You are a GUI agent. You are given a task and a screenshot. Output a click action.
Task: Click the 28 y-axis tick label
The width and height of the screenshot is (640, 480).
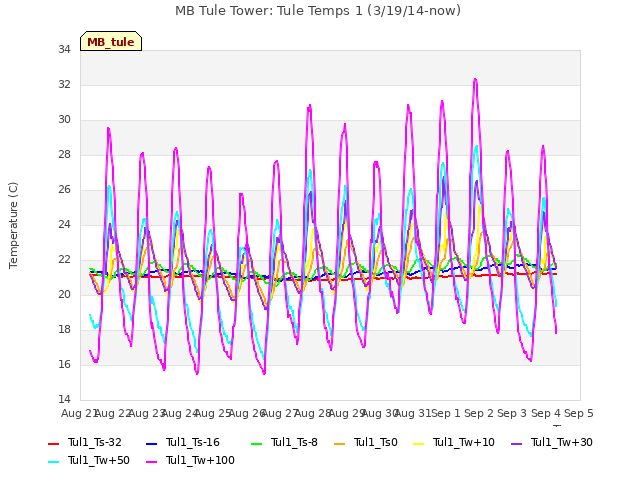coord(64,155)
